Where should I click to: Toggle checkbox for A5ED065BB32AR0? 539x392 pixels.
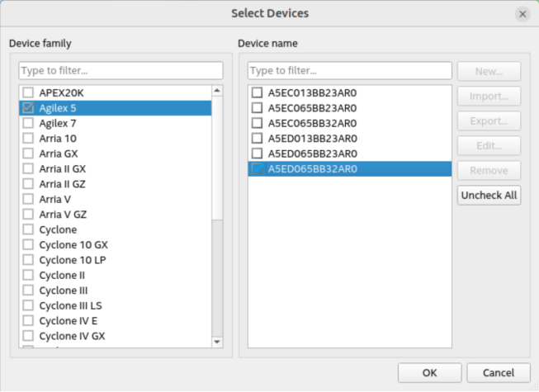[x=257, y=168]
